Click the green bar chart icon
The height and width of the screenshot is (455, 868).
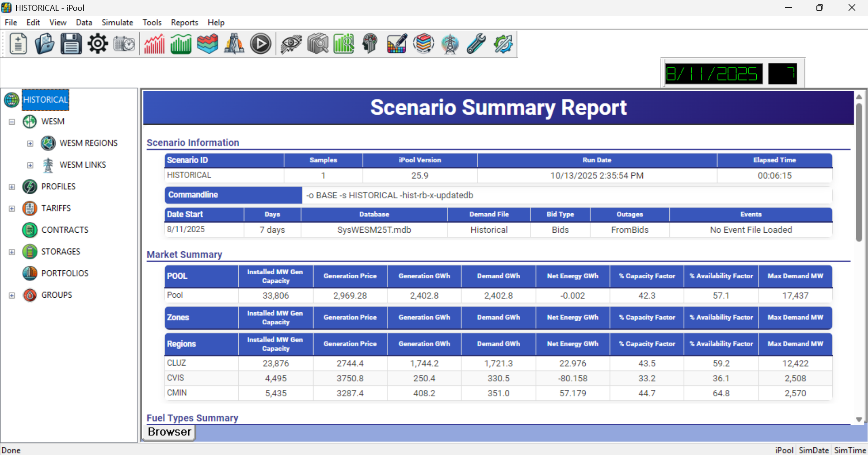(x=181, y=44)
